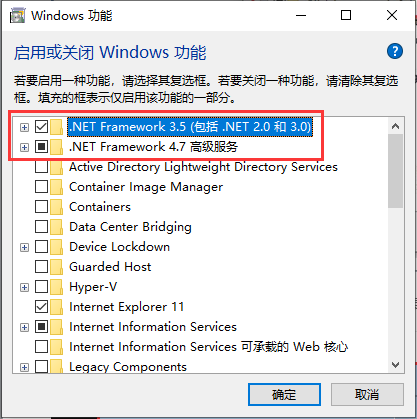Click the Guarded Host folder icon
Image resolution: width=417 pixels, height=419 pixels.
56,267
